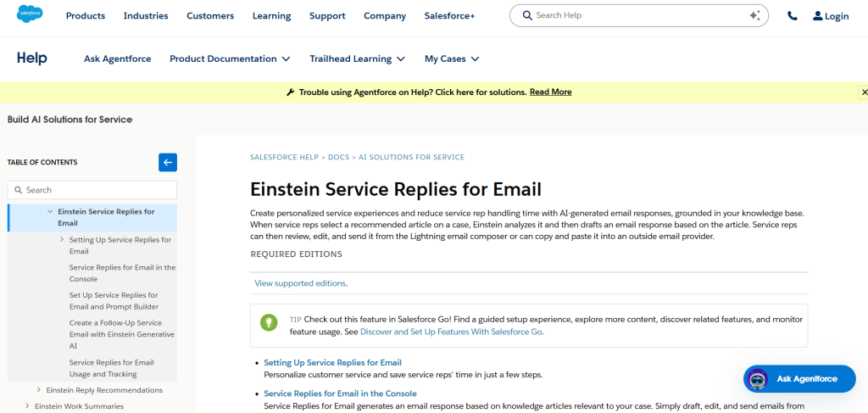The height and width of the screenshot is (413, 868).
Task: Expand Einstein Reply Recommendations section
Action: 39,390
